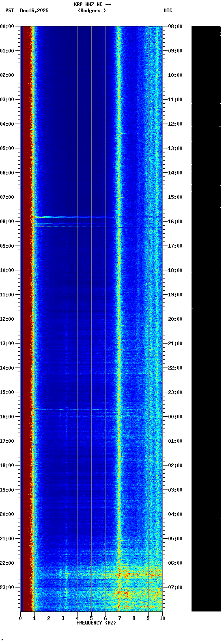224x644 pixels.
Task: Click the 08:00 label on the UTC axis
Action: pyautogui.click(x=175, y=26)
